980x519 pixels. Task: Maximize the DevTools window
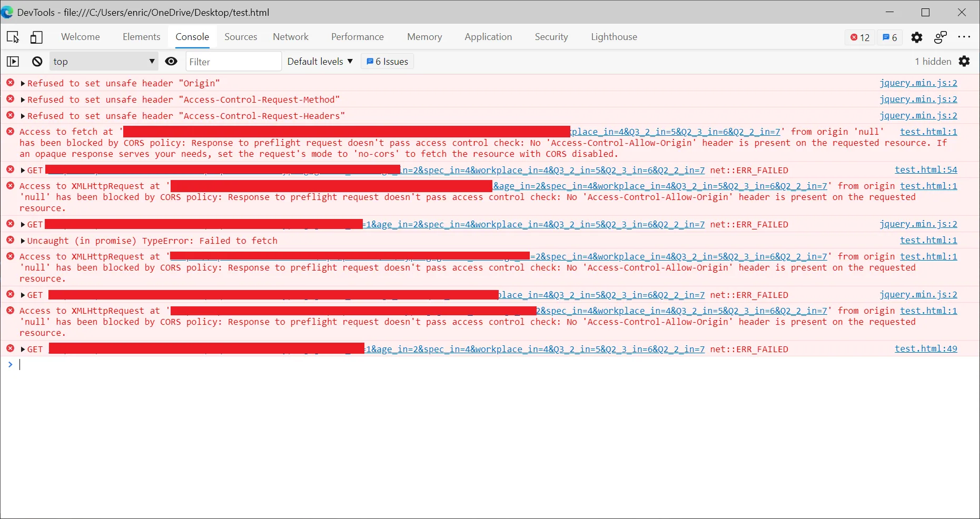pos(925,12)
